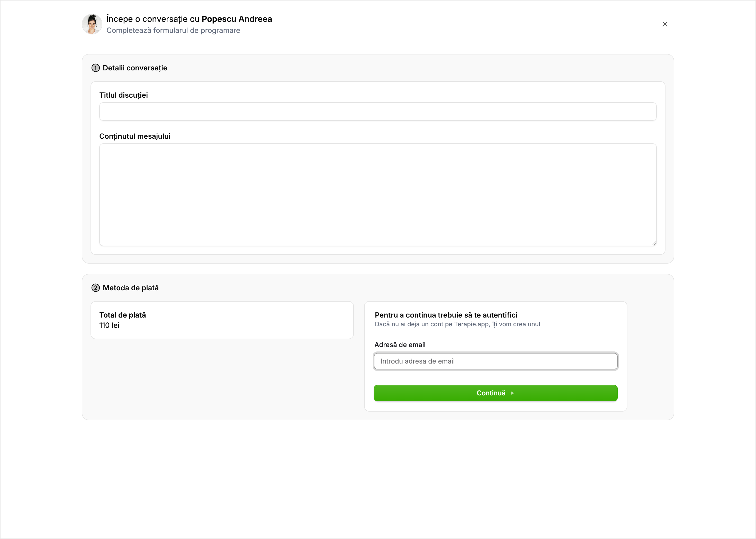Click the Adresă de email label
The height and width of the screenshot is (539, 756).
[400, 345]
